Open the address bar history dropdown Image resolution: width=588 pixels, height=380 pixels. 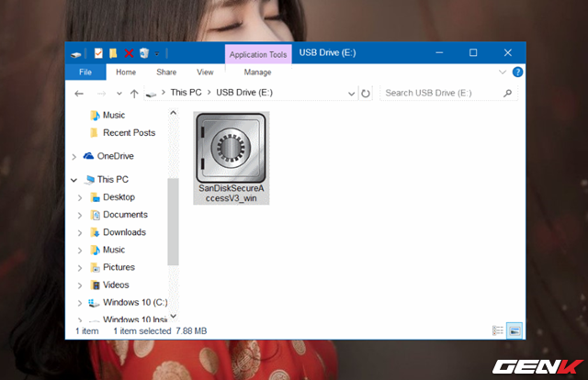pyautogui.click(x=351, y=94)
